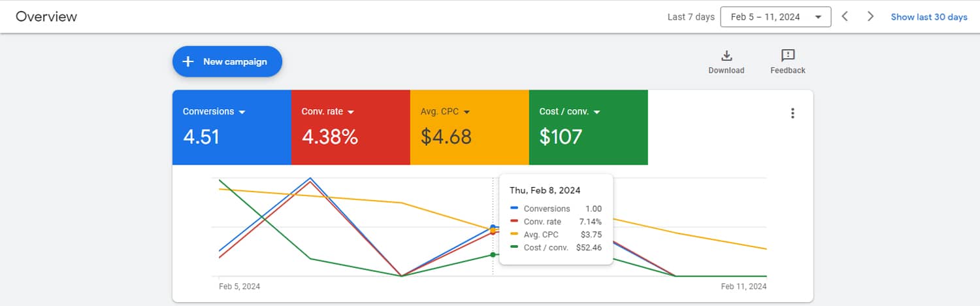Open the Feedback icon
The height and width of the screenshot is (306, 980).
[x=787, y=56]
